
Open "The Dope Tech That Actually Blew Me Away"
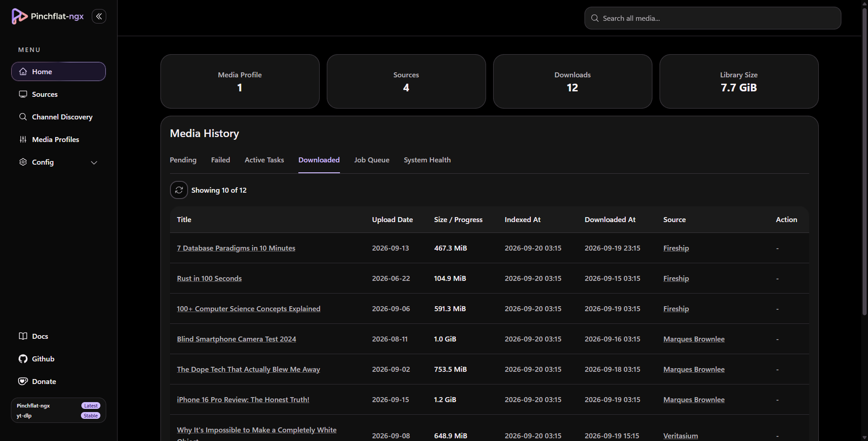click(249, 370)
